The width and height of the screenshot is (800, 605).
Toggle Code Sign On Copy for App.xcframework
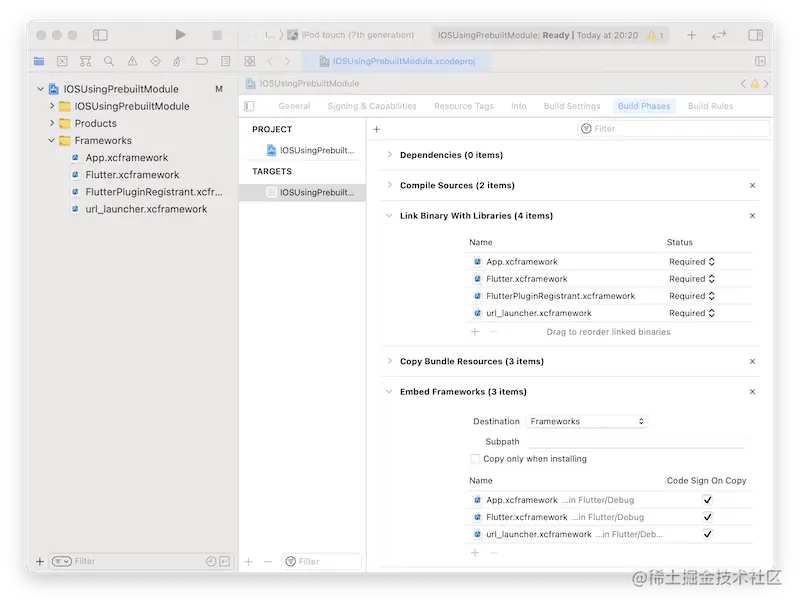click(x=705, y=499)
